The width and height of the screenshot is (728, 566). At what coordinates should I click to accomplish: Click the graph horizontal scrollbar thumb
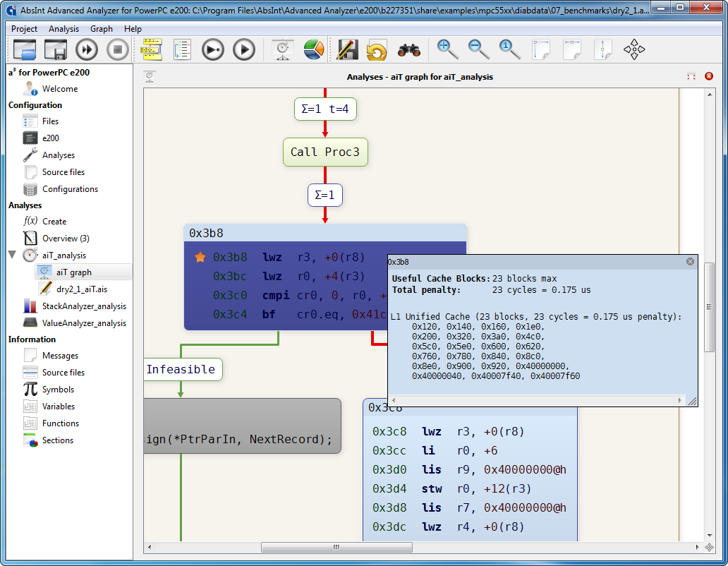[x=336, y=548]
